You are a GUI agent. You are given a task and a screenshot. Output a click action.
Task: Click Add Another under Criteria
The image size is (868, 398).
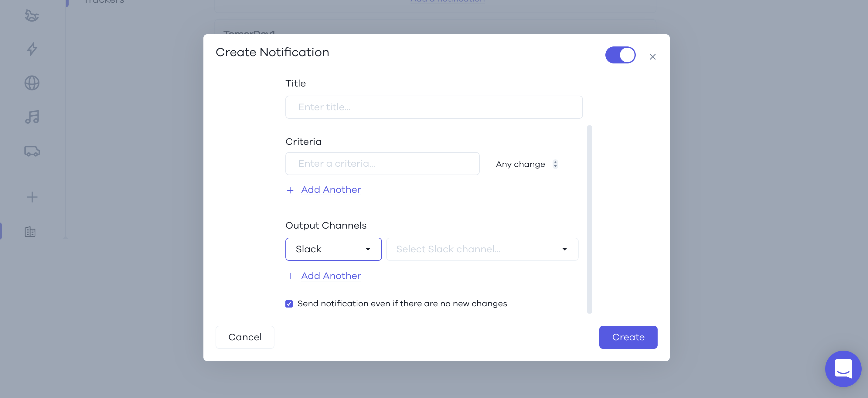331,189
